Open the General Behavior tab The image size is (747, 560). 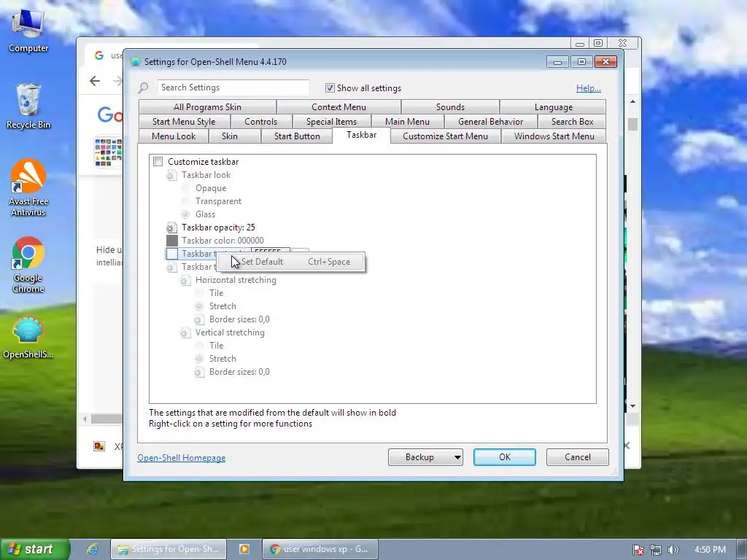[490, 122]
